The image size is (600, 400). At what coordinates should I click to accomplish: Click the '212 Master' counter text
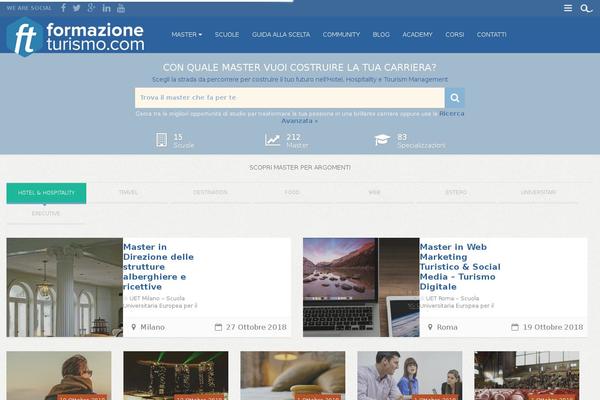pyautogui.click(x=297, y=141)
